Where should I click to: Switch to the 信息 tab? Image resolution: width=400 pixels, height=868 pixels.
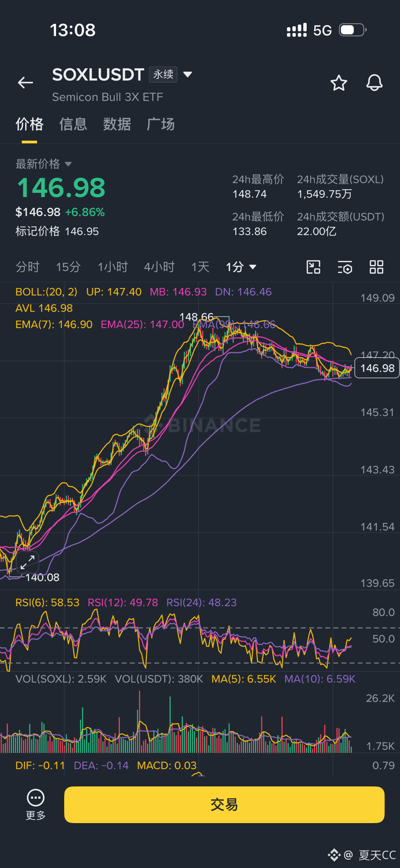[x=73, y=124]
